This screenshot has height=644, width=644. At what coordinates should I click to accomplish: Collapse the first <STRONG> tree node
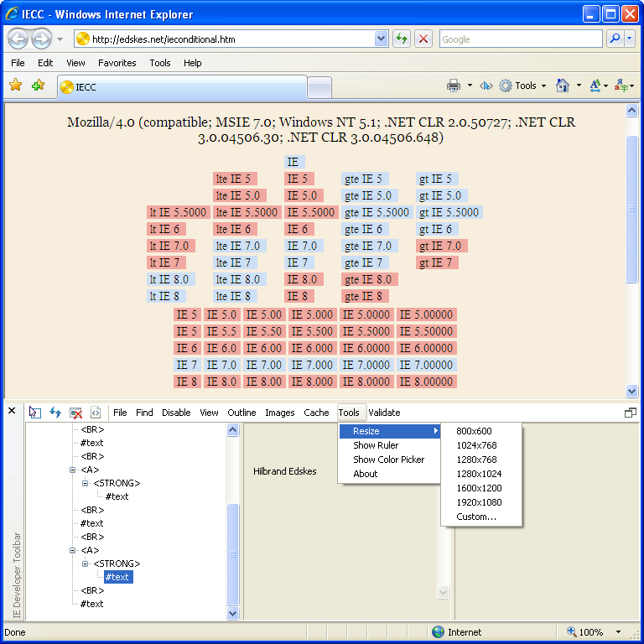tap(86, 483)
